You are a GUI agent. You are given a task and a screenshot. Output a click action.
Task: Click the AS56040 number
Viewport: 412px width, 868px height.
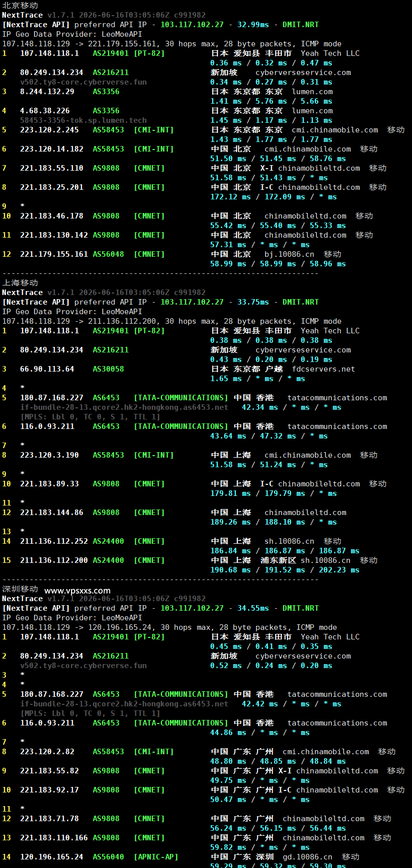pos(108,857)
